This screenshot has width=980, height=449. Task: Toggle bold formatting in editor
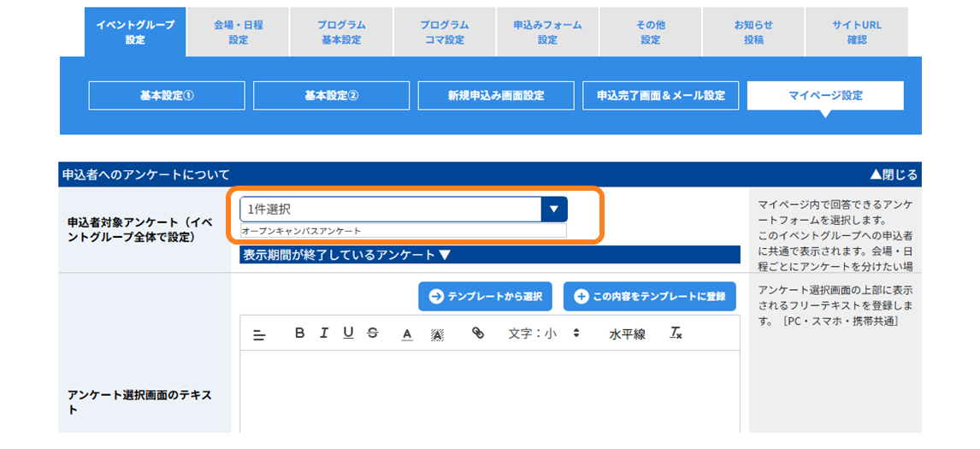(299, 334)
